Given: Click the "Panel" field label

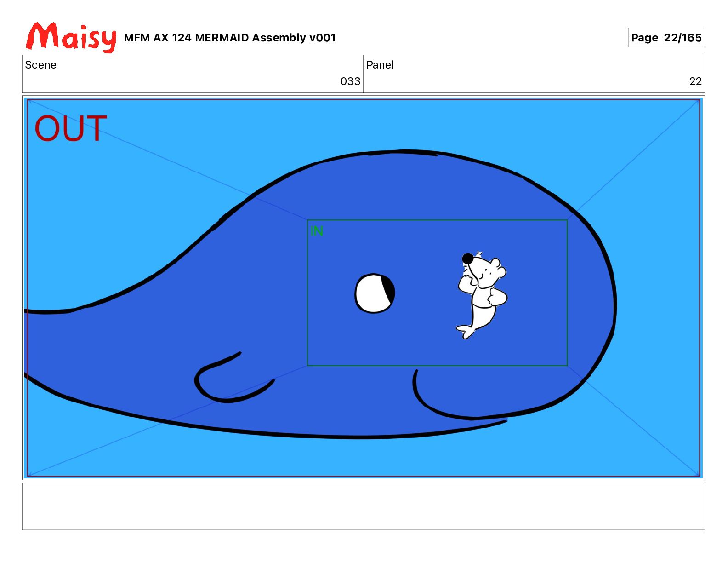Looking at the screenshot, I should pyautogui.click(x=380, y=65).
